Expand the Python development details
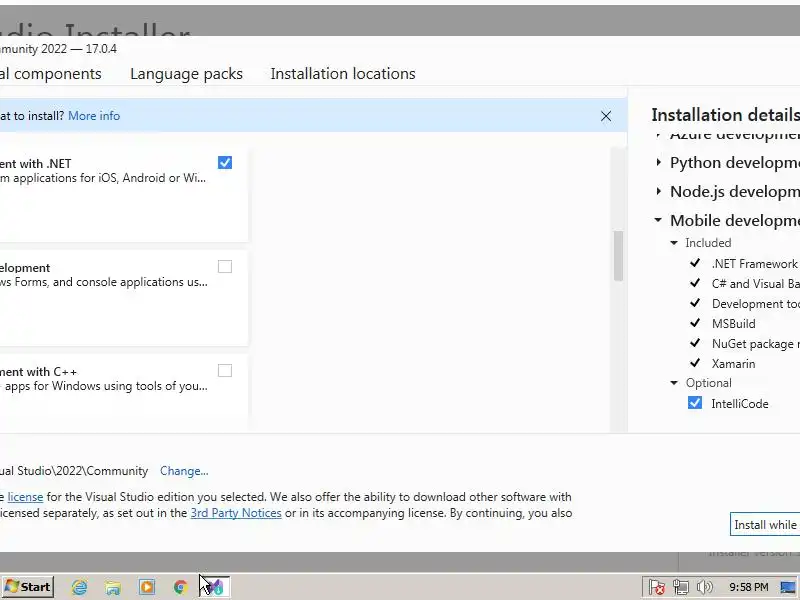 pyautogui.click(x=659, y=163)
